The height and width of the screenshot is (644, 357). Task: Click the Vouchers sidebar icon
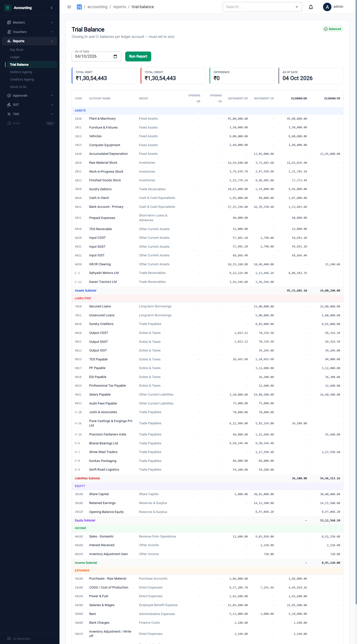pyautogui.click(x=9, y=32)
